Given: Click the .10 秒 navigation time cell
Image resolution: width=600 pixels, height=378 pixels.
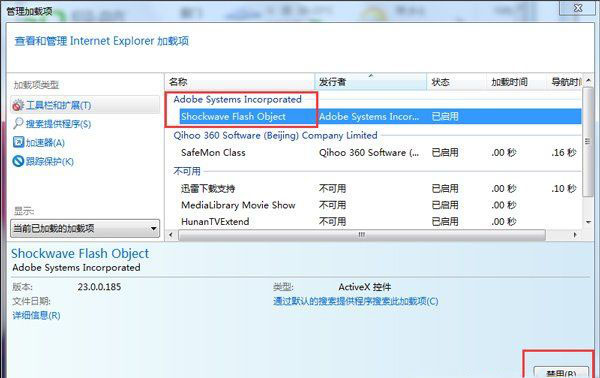Looking at the screenshot, I should tap(564, 189).
